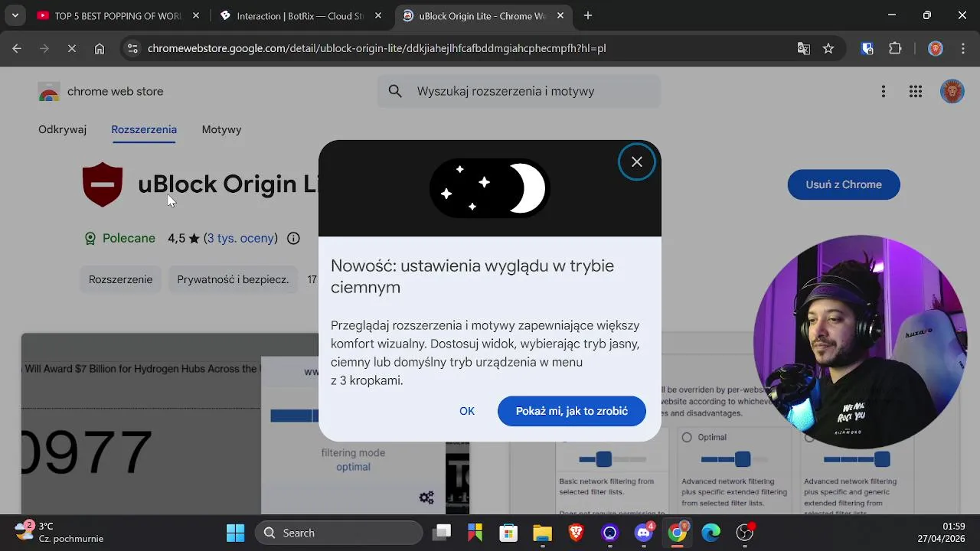This screenshot has height=551, width=980.
Task: Open Discord from taskbar
Action: click(x=644, y=533)
